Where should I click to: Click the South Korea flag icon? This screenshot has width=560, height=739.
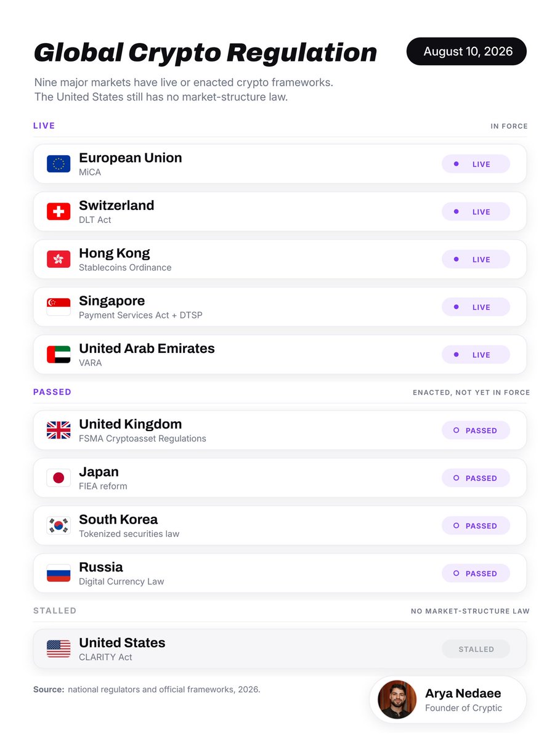tap(59, 525)
